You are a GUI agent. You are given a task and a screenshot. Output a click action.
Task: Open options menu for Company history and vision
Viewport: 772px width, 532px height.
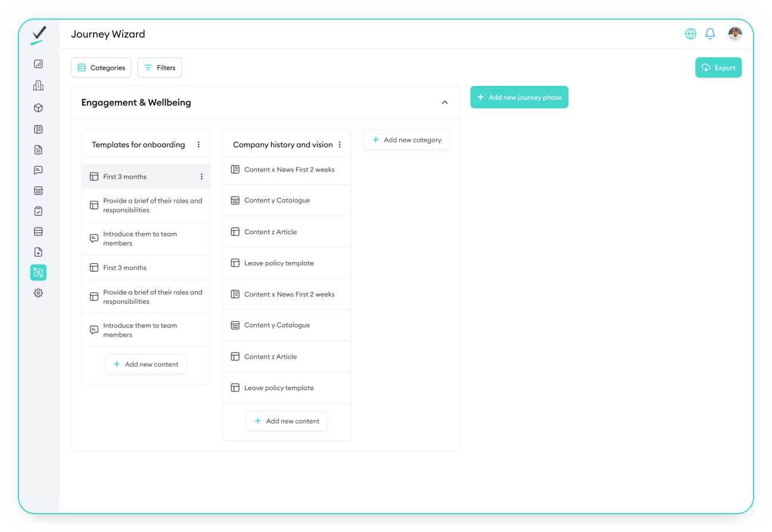(x=338, y=144)
